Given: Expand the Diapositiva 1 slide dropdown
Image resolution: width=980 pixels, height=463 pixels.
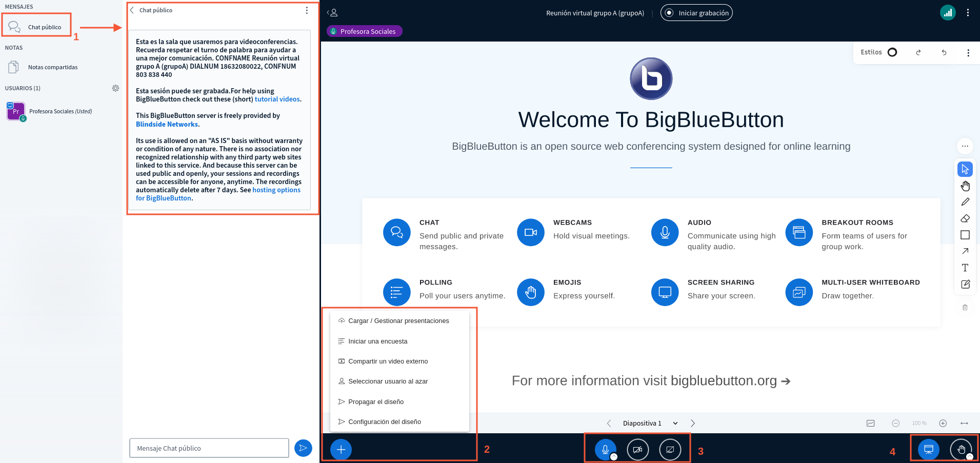Looking at the screenshot, I should tap(650, 423).
